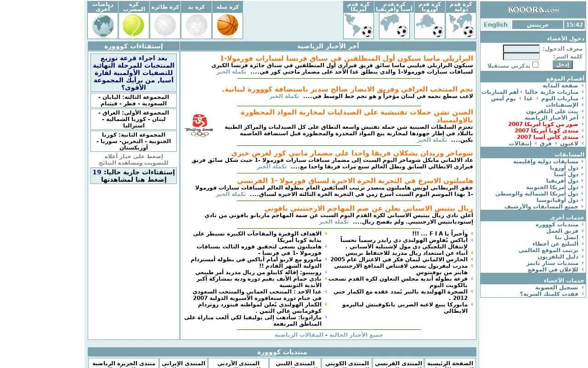The image size is (588, 368).
Task: Open صفحة البداية in the sidebar
Action: pyautogui.click(x=560, y=86)
